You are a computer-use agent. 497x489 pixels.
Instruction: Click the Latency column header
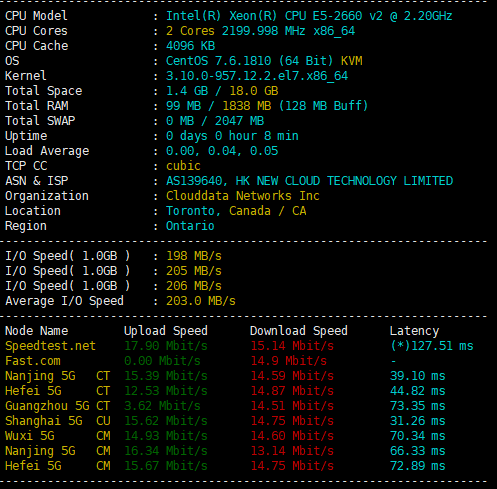(414, 331)
